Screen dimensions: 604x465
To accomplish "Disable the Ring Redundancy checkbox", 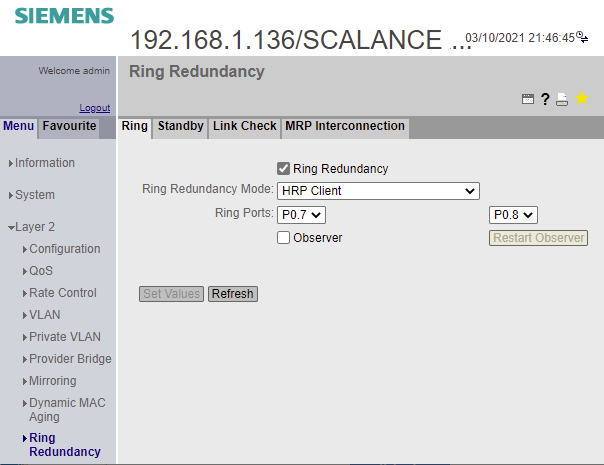I will tap(284, 169).
